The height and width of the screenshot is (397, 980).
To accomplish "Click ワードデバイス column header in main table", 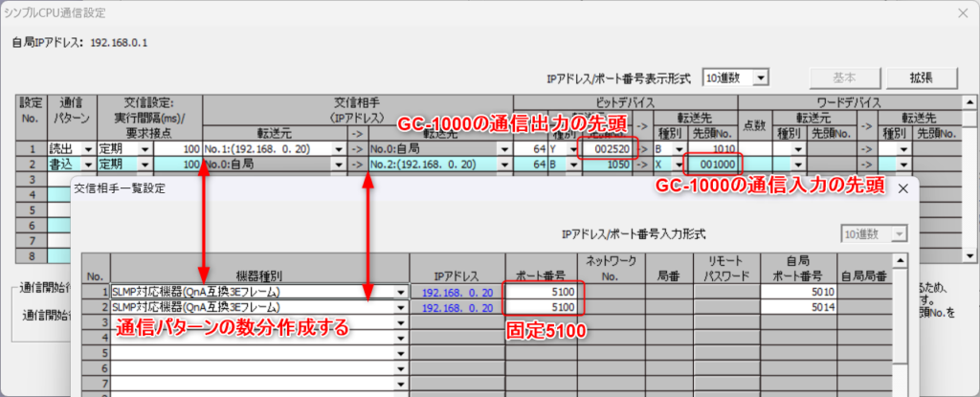I will click(850, 102).
